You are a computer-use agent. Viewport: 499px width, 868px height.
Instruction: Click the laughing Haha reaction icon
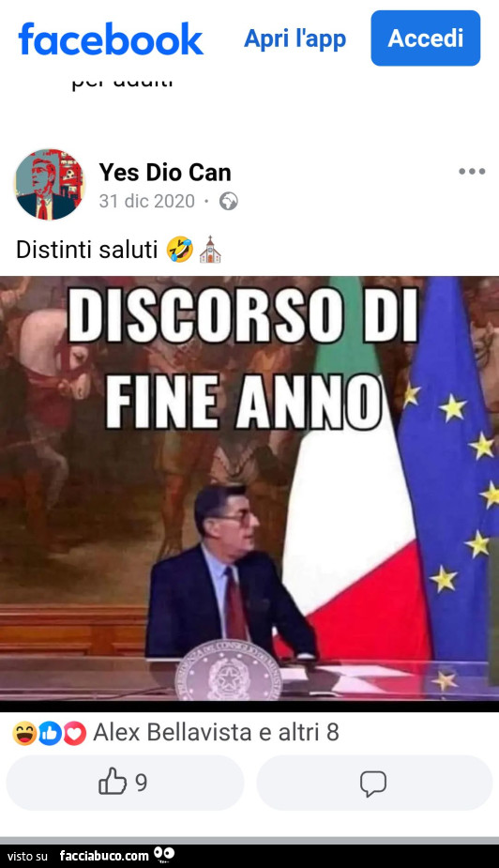click(24, 734)
